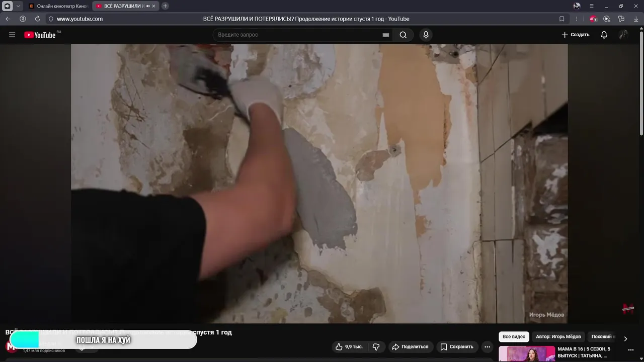
Task: Add a new browser tab
Action: [x=165, y=6]
